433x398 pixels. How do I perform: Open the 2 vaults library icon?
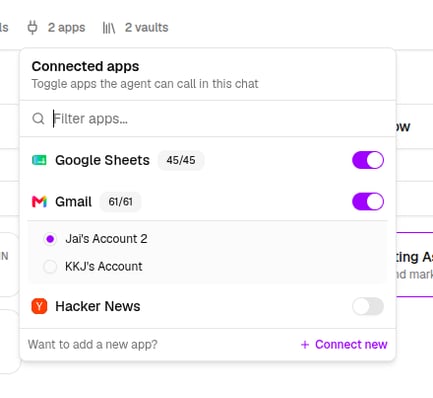[109, 28]
